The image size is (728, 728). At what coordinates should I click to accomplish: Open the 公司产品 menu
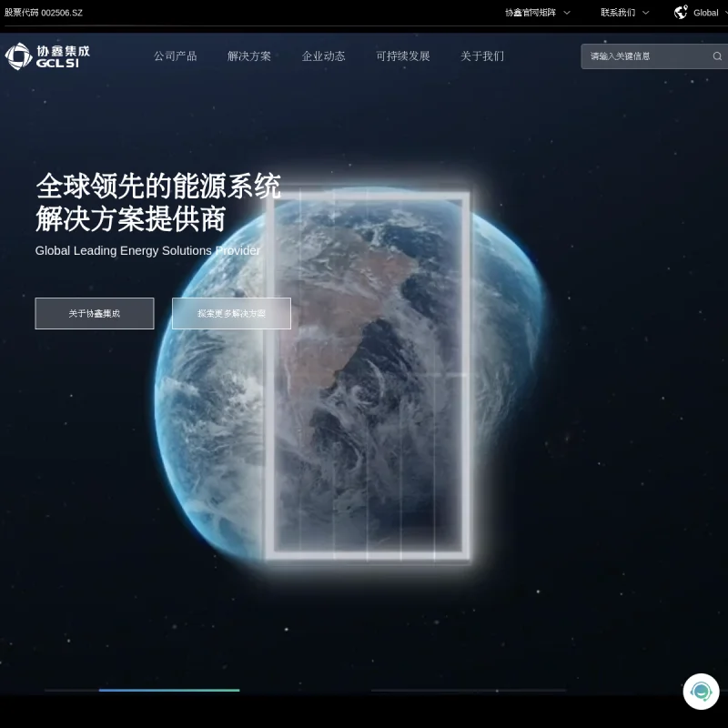pyautogui.click(x=176, y=56)
